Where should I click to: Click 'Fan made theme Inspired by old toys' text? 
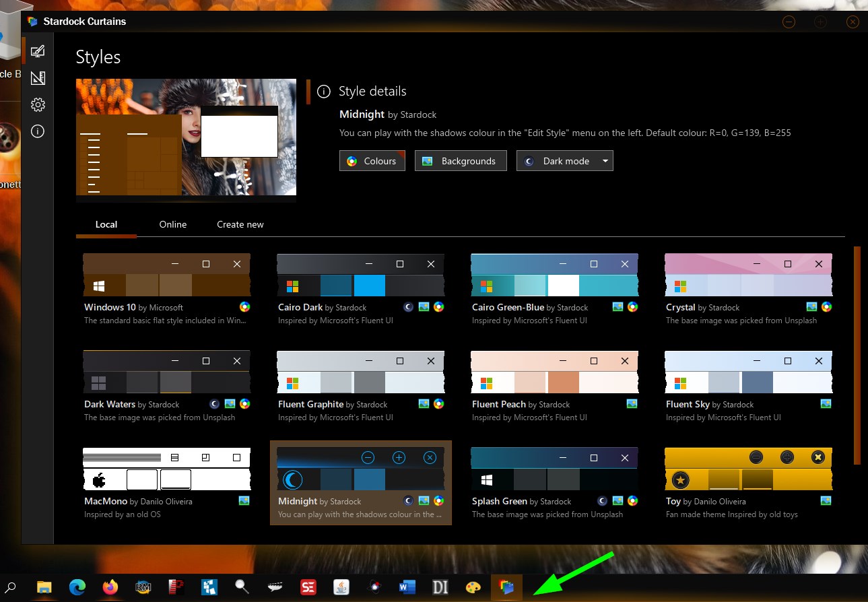tap(732, 514)
